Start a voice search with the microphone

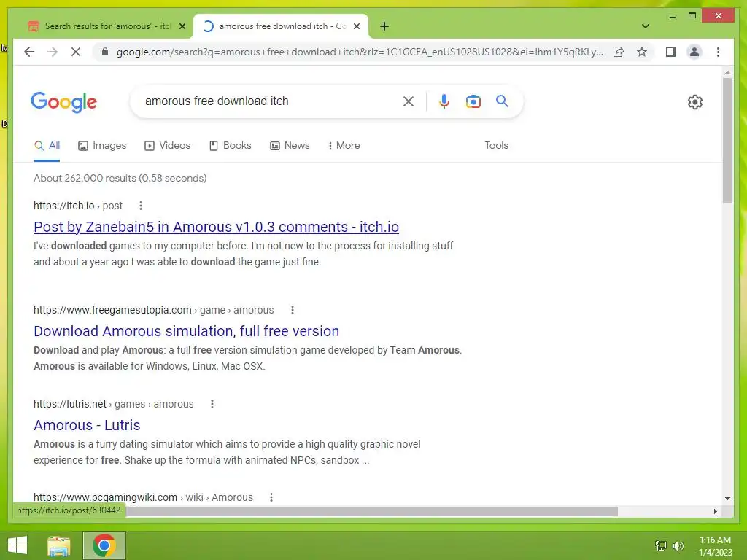[444, 101]
